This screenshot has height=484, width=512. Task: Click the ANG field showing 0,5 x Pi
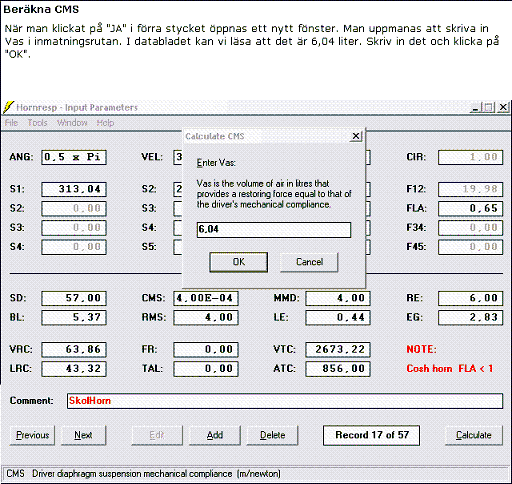tap(74, 157)
